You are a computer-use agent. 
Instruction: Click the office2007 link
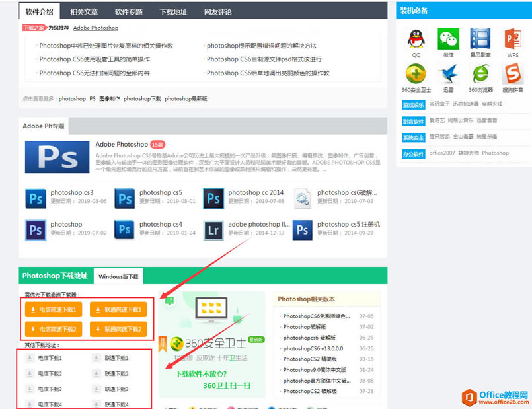(x=442, y=153)
